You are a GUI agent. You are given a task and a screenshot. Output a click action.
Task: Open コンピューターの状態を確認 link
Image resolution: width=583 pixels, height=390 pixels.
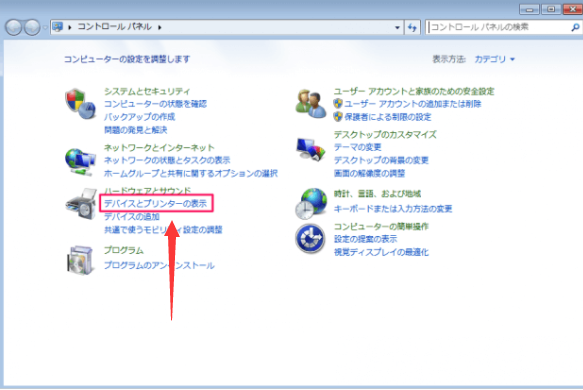[x=155, y=104]
